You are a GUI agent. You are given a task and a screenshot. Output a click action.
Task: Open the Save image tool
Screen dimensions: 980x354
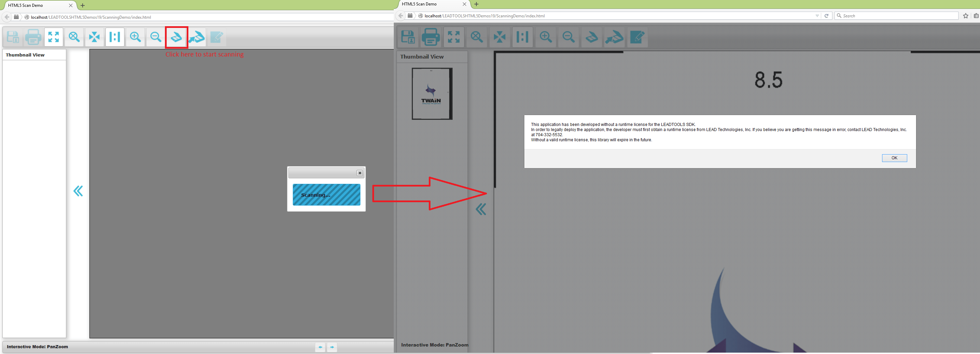[13, 36]
